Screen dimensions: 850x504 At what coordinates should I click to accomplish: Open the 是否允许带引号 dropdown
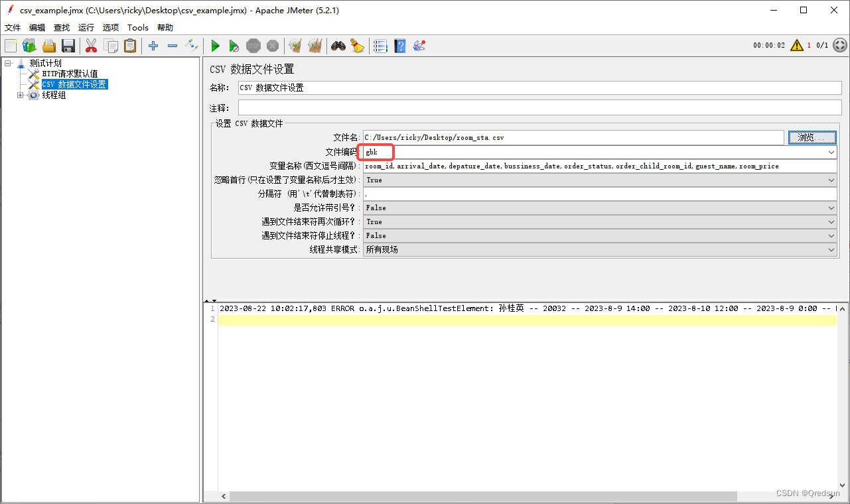[600, 208]
